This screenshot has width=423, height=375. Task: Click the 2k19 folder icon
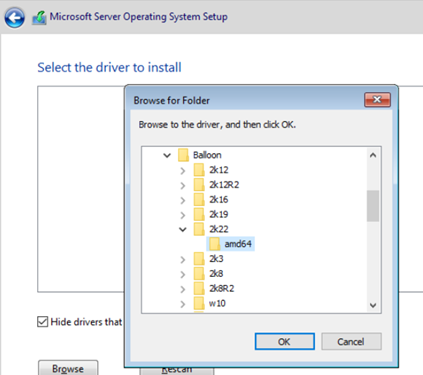[199, 214]
